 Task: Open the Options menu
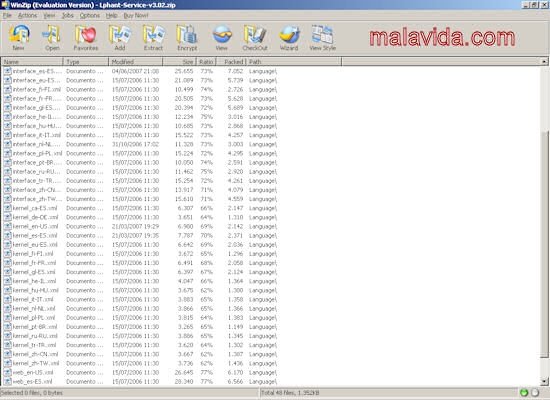click(x=90, y=15)
